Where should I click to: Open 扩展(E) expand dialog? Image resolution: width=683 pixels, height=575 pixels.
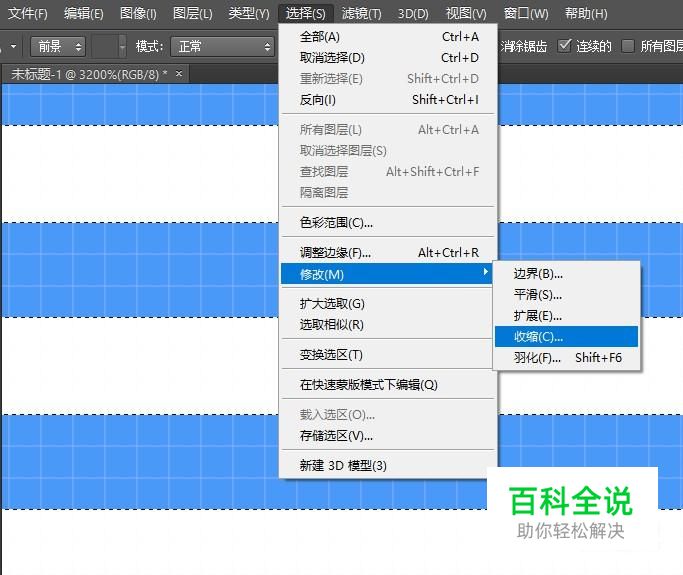point(566,315)
